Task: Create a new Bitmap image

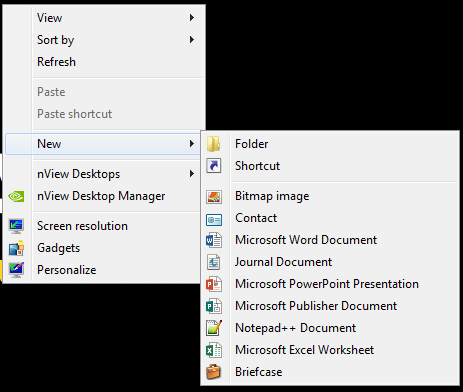Action: 330,196
